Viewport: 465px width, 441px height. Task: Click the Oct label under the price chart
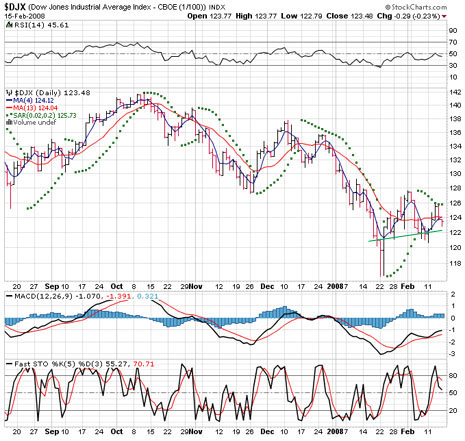(117, 287)
